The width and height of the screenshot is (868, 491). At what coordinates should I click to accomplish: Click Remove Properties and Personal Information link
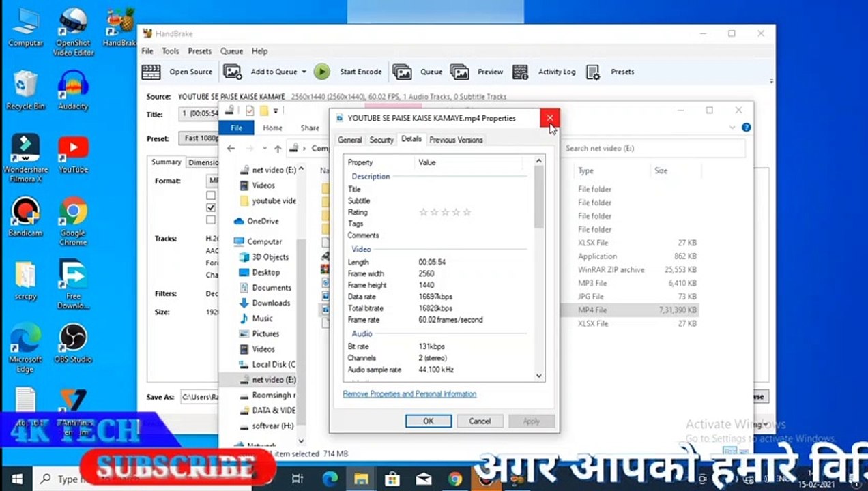pyautogui.click(x=409, y=394)
